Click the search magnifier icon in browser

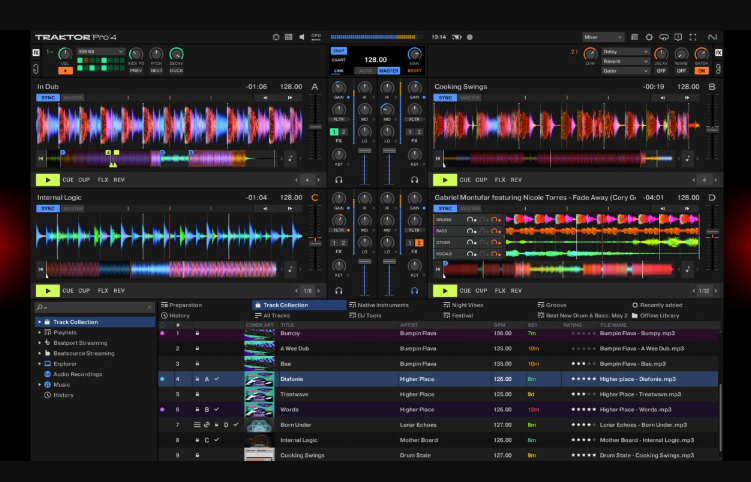[x=40, y=307]
